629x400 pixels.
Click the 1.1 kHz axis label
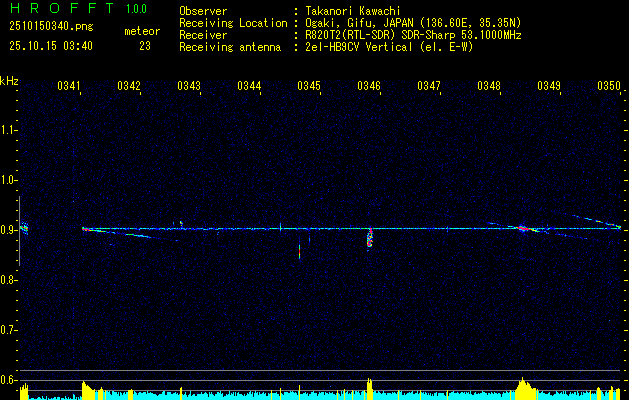click(8, 130)
